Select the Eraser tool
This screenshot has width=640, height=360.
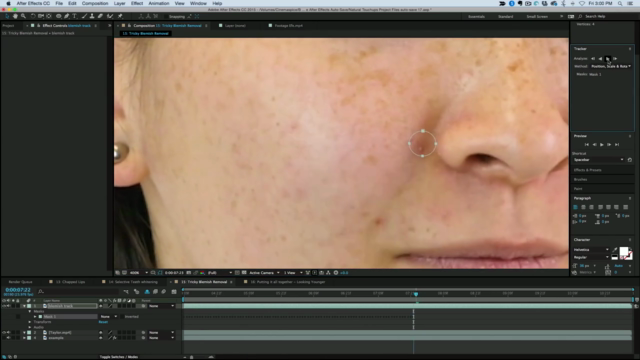tap(100, 16)
